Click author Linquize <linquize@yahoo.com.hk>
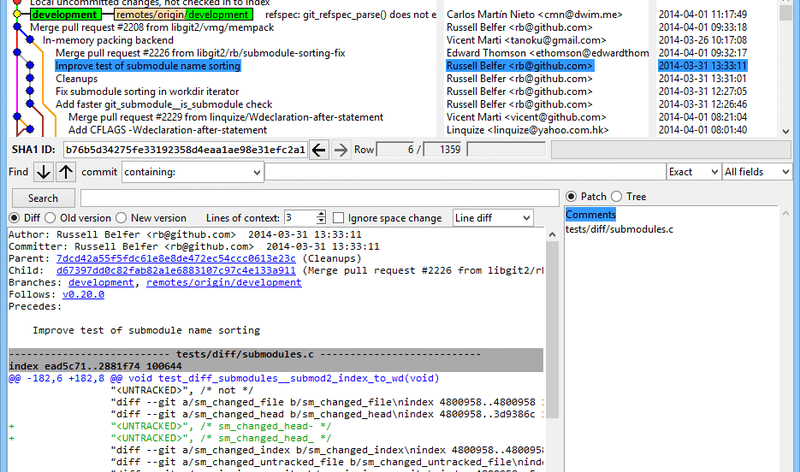800x472 pixels. (x=528, y=130)
